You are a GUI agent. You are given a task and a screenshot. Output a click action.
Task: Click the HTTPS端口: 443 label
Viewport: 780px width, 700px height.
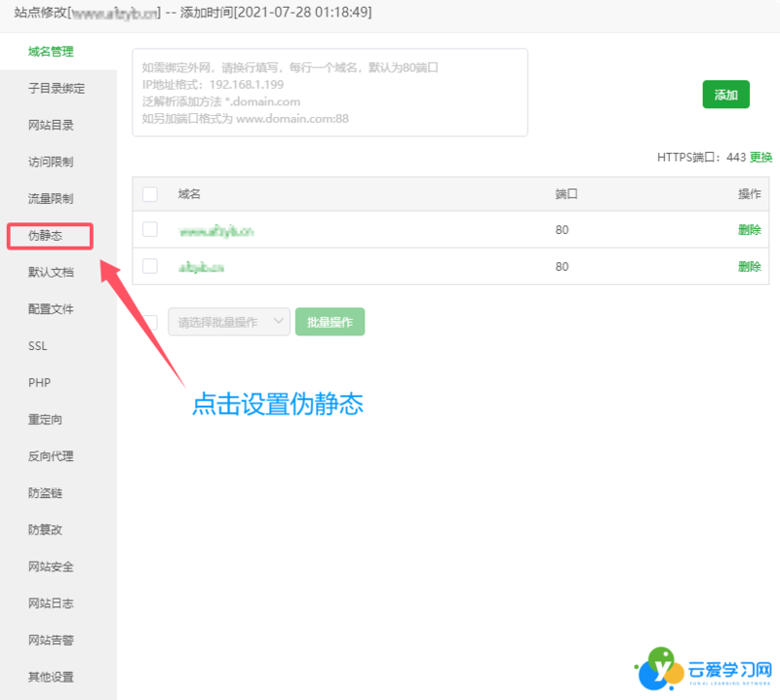click(x=701, y=157)
